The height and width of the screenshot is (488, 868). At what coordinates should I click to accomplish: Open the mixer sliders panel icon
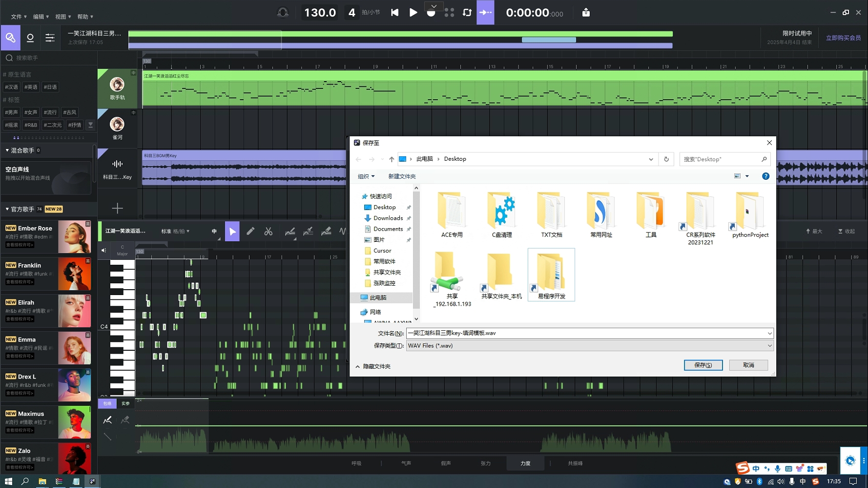(50, 38)
